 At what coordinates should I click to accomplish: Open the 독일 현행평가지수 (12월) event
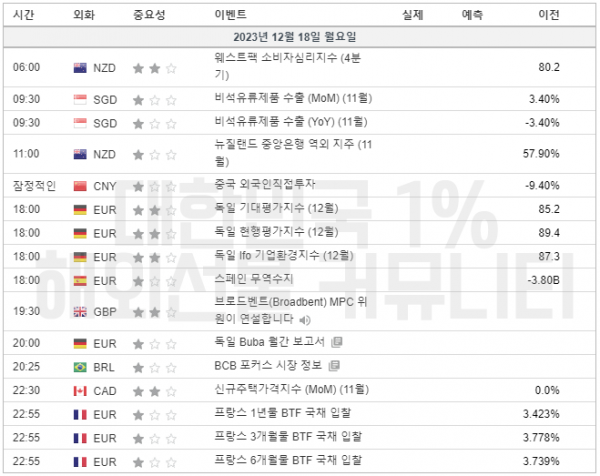point(276,231)
